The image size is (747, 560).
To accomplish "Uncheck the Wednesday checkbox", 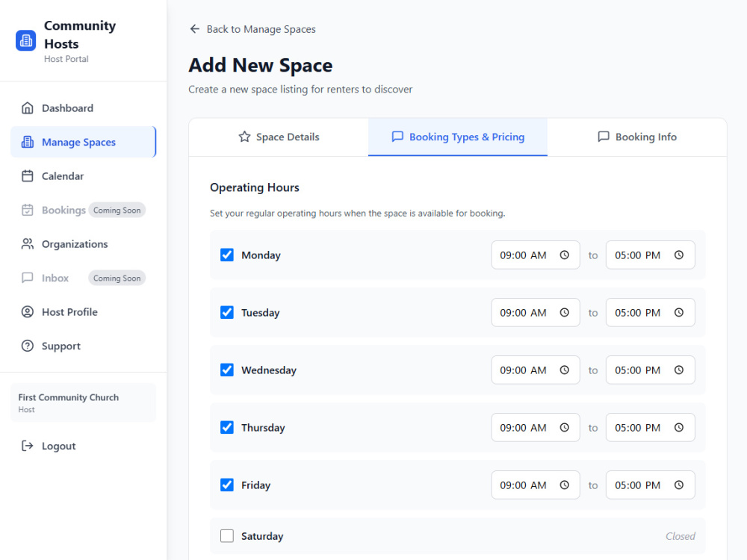I will [x=227, y=370].
